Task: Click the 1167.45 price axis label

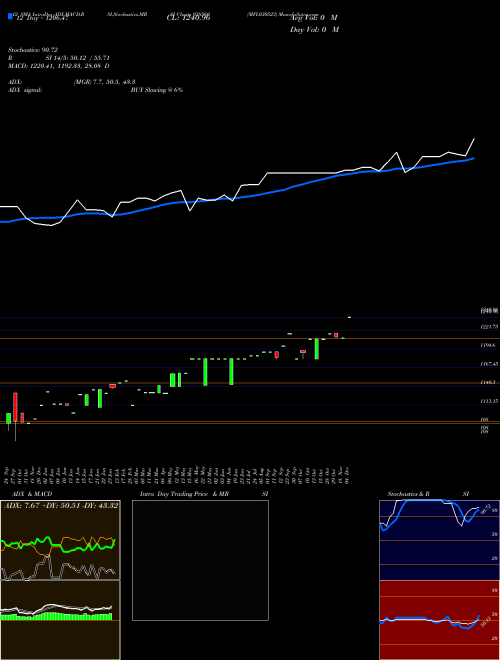Action: click(489, 364)
